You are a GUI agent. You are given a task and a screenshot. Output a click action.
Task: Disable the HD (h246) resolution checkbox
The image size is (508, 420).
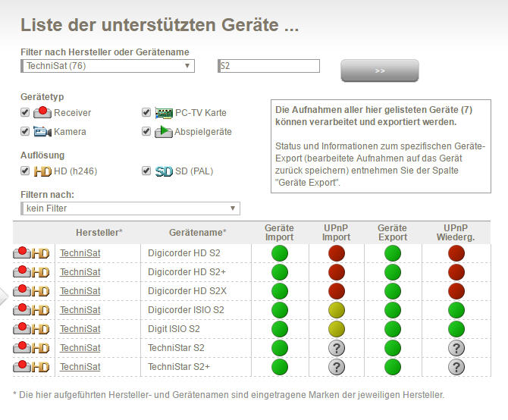[x=25, y=171]
